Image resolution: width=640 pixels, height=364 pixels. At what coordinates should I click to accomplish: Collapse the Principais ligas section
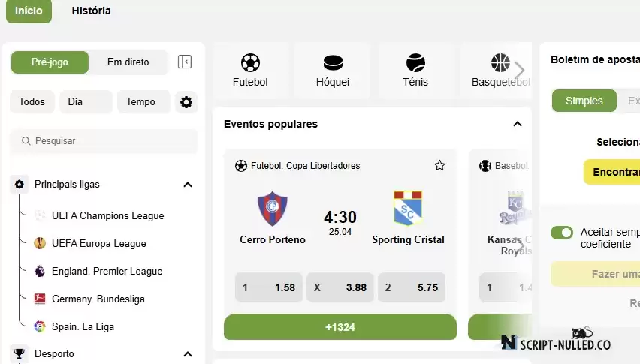(x=188, y=185)
